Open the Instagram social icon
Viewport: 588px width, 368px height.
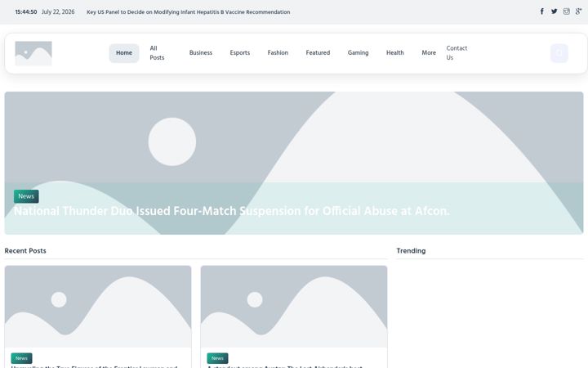pos(567,11)
